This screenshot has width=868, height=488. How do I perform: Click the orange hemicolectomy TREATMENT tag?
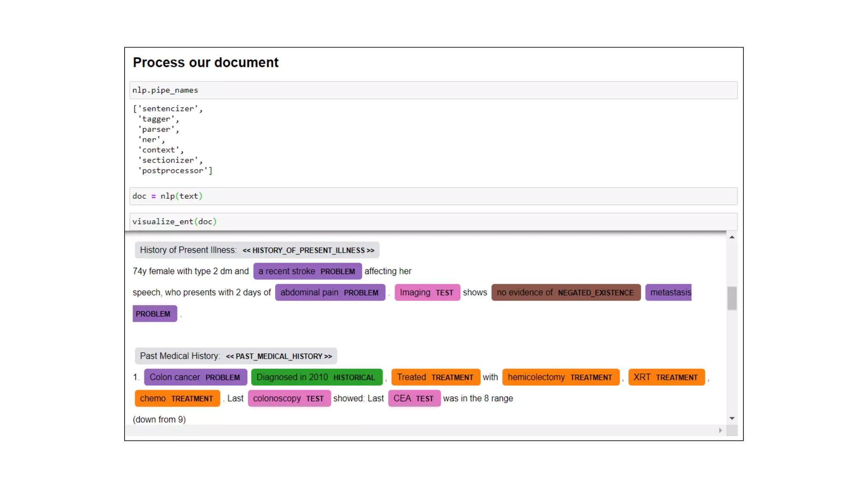click(x=560, y=377)
